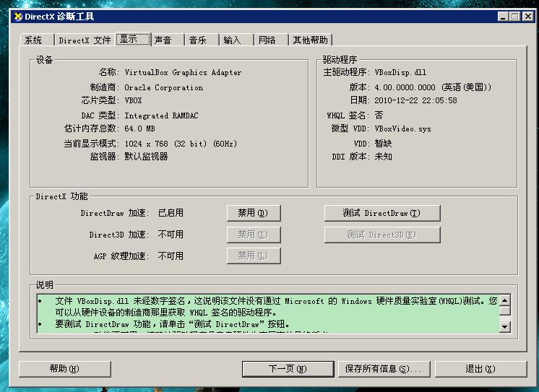Click AGP 纹理加速 status 不可用

tap(171, 256)
